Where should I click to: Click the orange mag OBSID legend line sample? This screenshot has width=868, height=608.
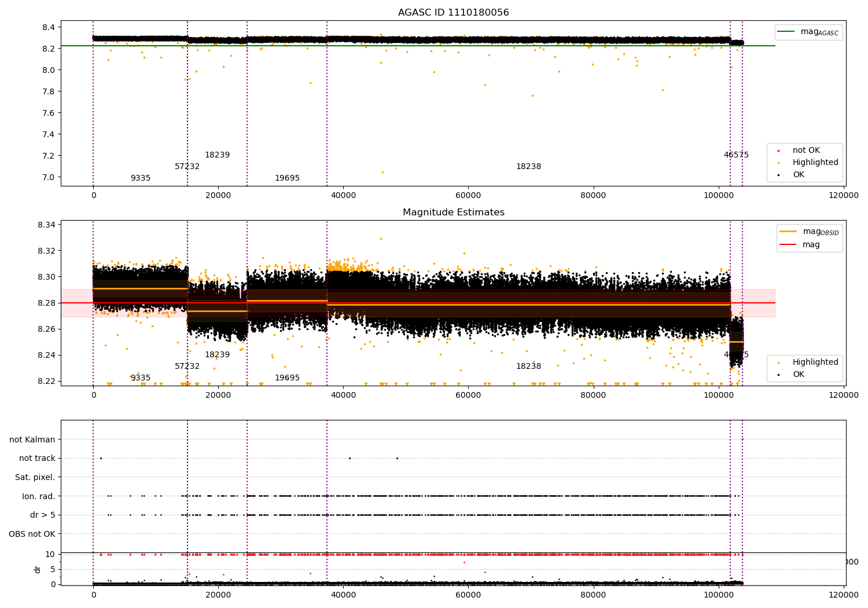788,232
